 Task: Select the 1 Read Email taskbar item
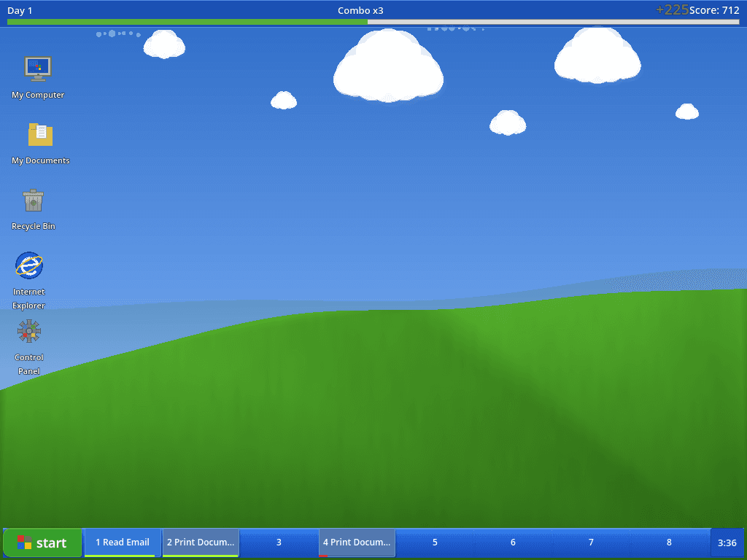coord(123,542)
